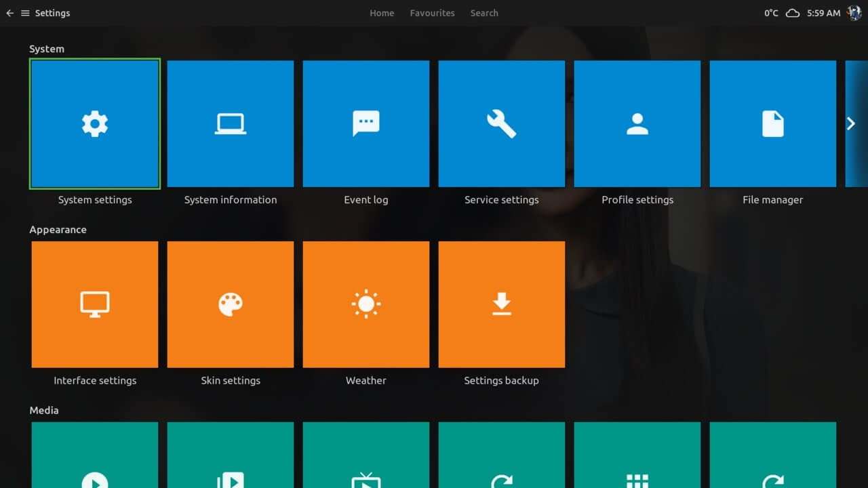
Task: Click the profile avatar in top-right corner
Action: tap(854, 13)
